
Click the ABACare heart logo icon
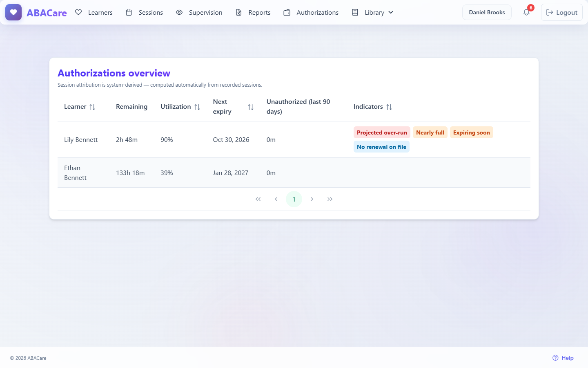(x=13, y=12)
